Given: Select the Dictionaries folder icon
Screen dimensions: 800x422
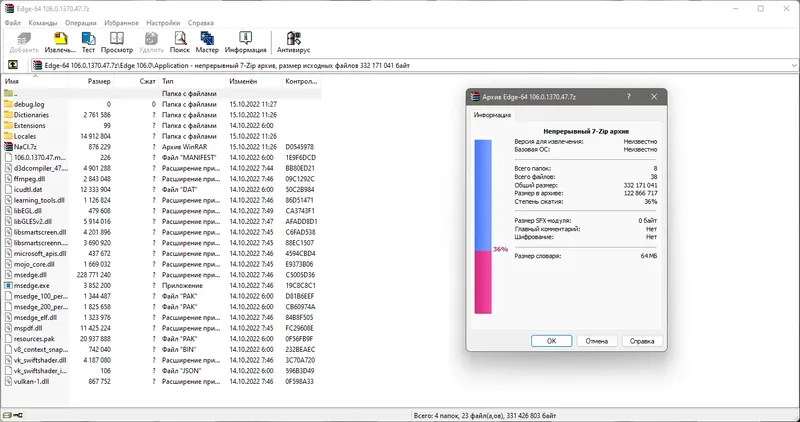Looking at the screenshot, I should pos(8,115).
